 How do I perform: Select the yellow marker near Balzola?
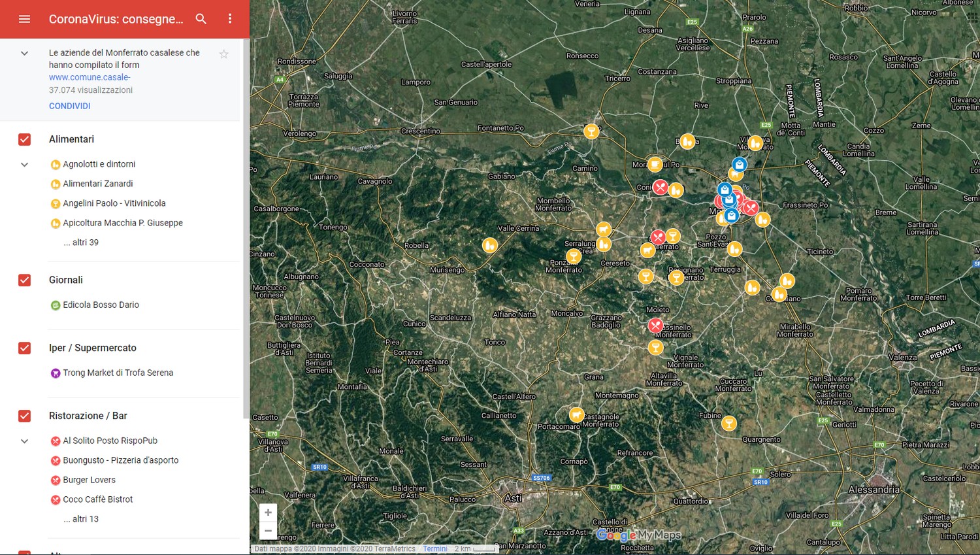[x=687, y=141]
